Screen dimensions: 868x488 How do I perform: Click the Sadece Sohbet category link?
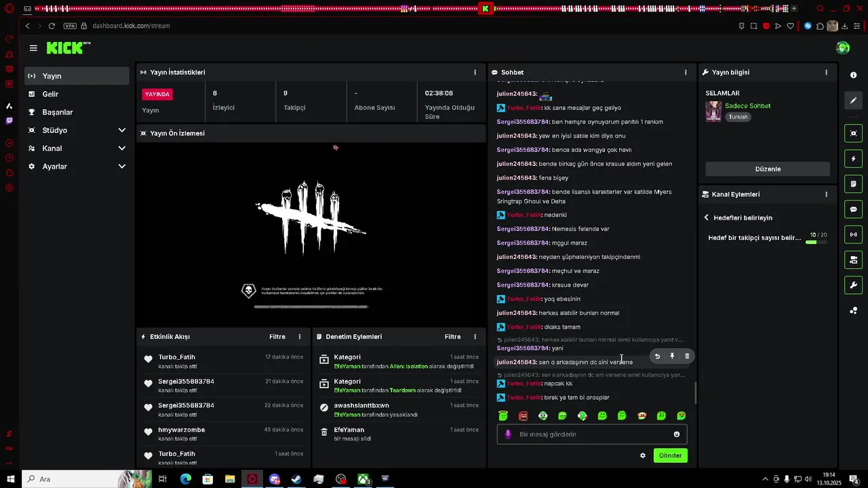pos(747,106)
